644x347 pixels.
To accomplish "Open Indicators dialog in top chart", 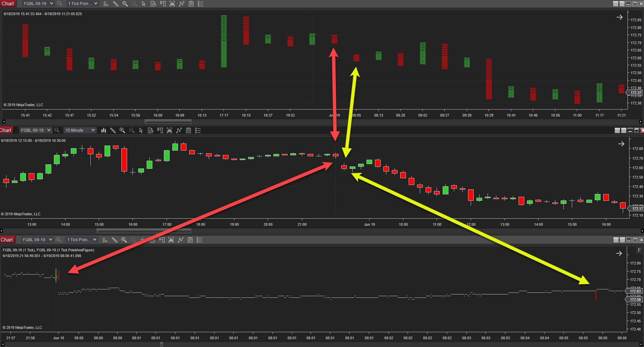I will click(181, 4).
